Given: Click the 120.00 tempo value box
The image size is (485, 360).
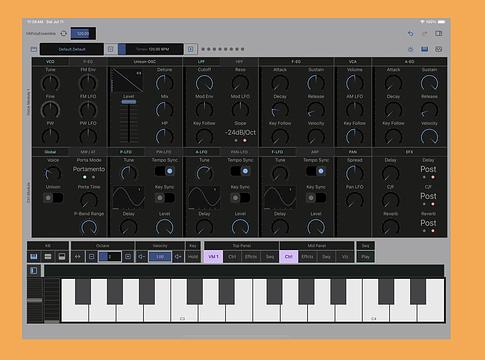Looking at the screenshot, I should click(x=83, y=34).
